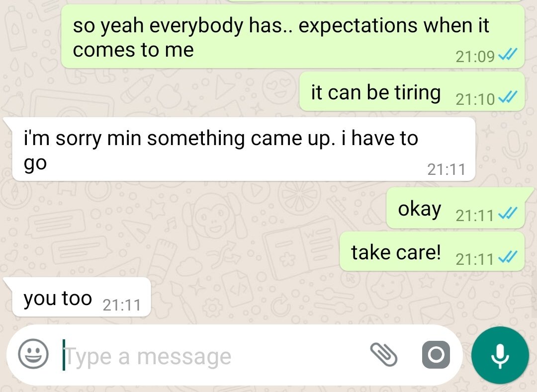Select the 'it can be tiring' message

point(412,91)
